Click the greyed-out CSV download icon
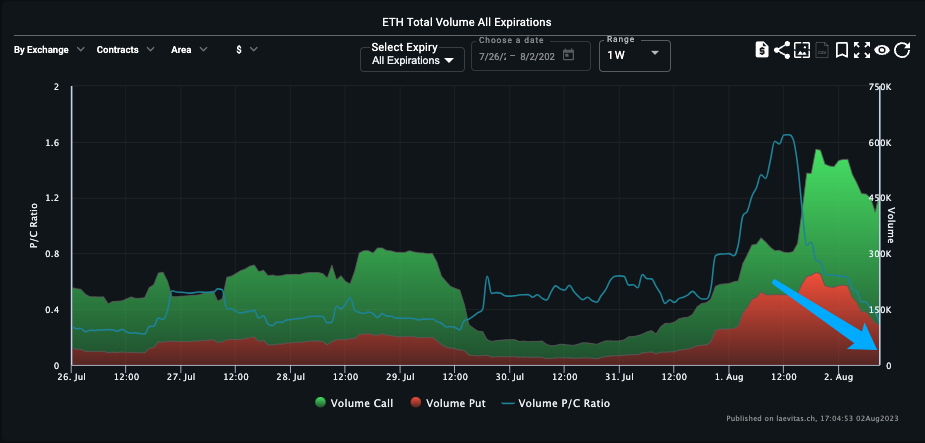 [822, 51]
